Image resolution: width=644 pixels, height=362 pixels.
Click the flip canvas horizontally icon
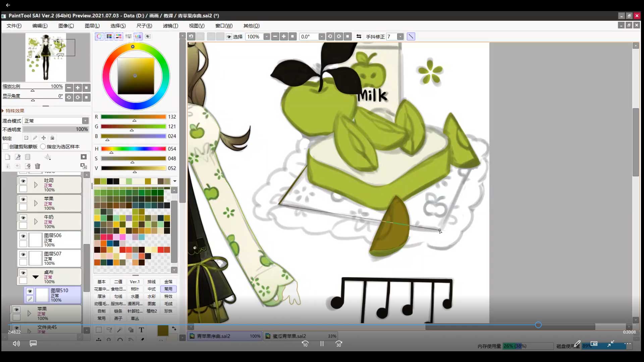point(359,37)
